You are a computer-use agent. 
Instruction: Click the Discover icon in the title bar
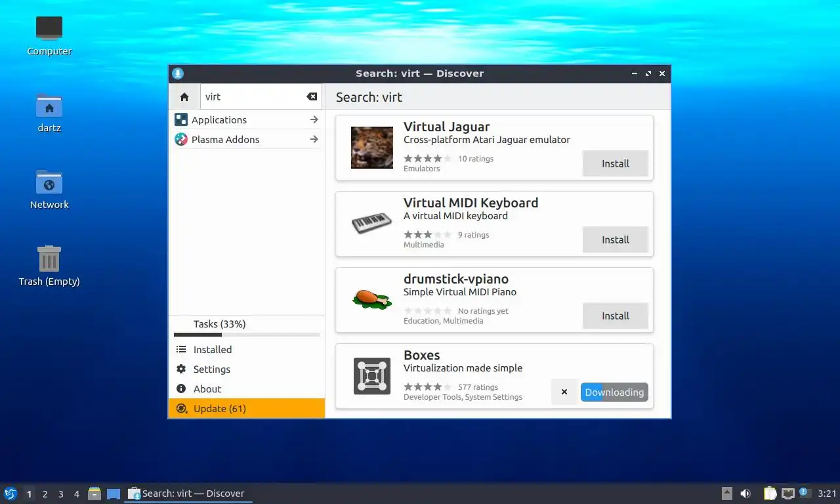pos(177,73)
